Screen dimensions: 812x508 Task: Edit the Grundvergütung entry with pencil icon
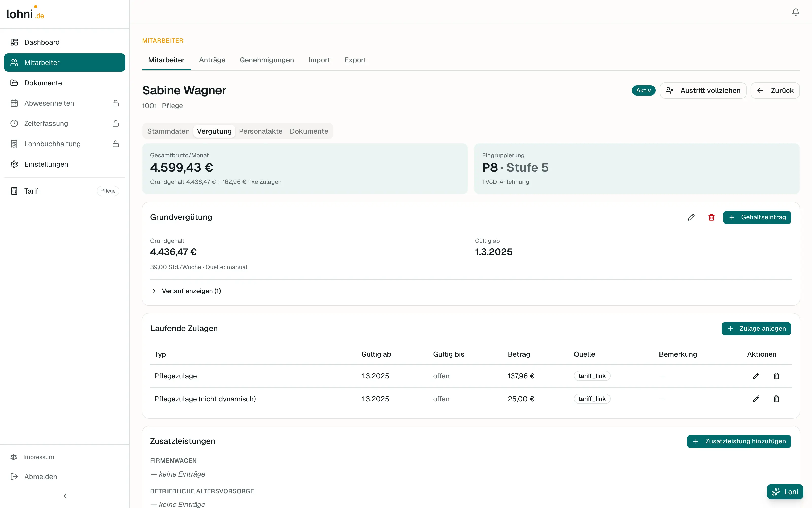coord(691,217)
